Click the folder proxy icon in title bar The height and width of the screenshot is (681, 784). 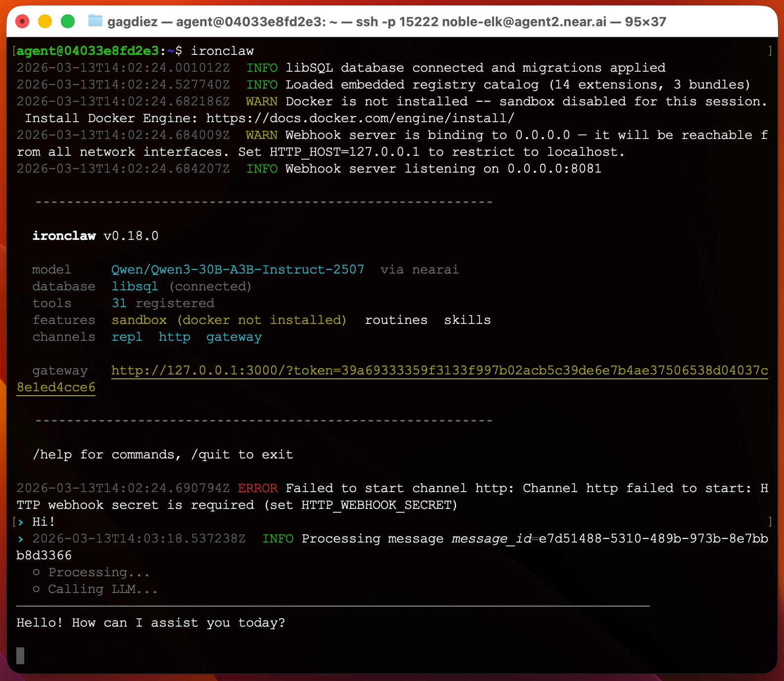[95, 21]
